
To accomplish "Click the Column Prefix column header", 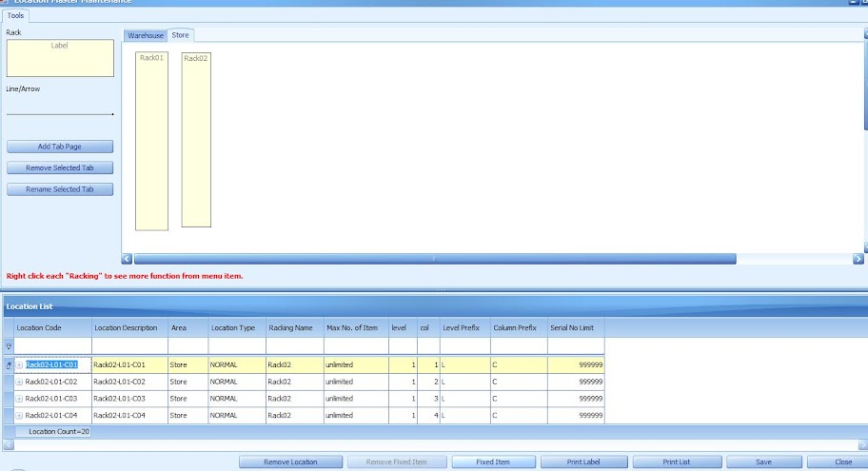I will pos(520,327).
